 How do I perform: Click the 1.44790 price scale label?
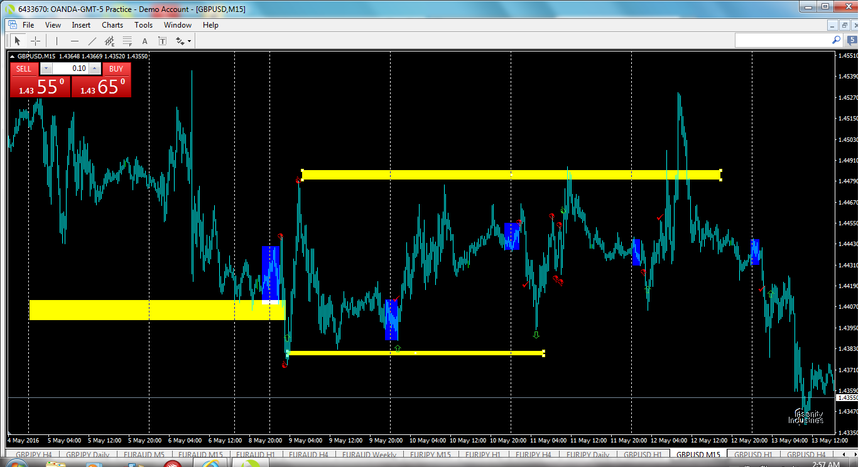coord(849,181)
